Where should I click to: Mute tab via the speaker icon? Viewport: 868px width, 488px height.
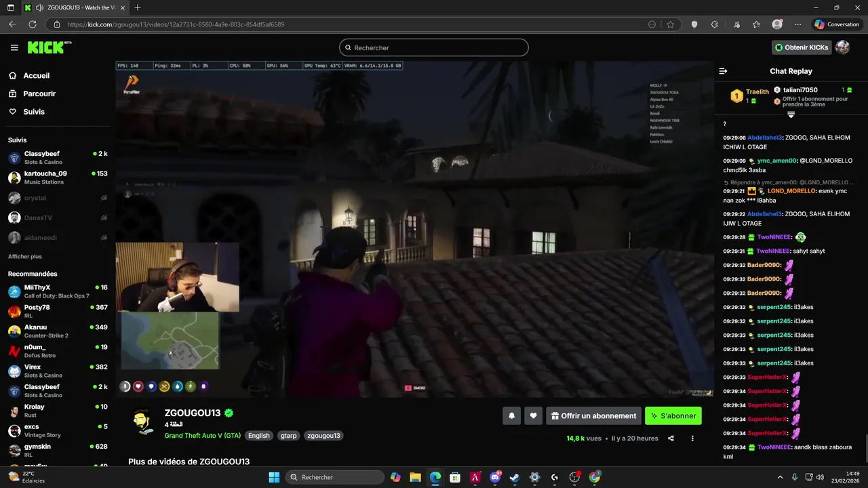(40, 7)
